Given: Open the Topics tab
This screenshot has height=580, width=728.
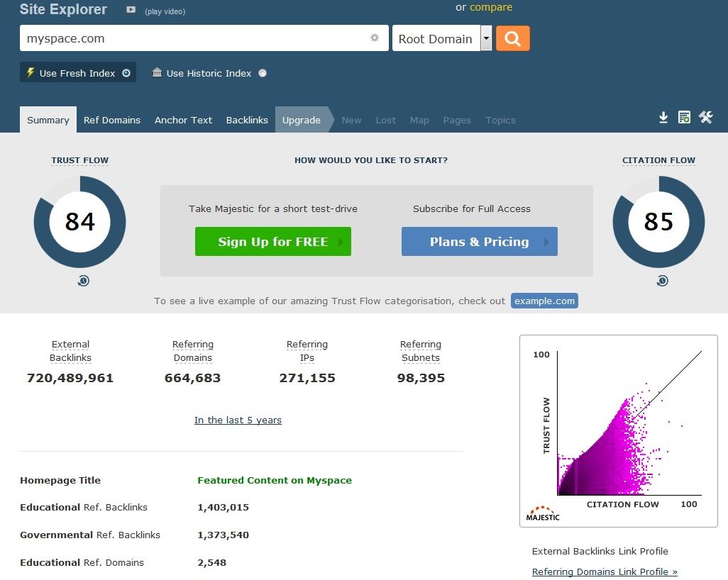Looking at the screenshot, I should click(500, 120).
